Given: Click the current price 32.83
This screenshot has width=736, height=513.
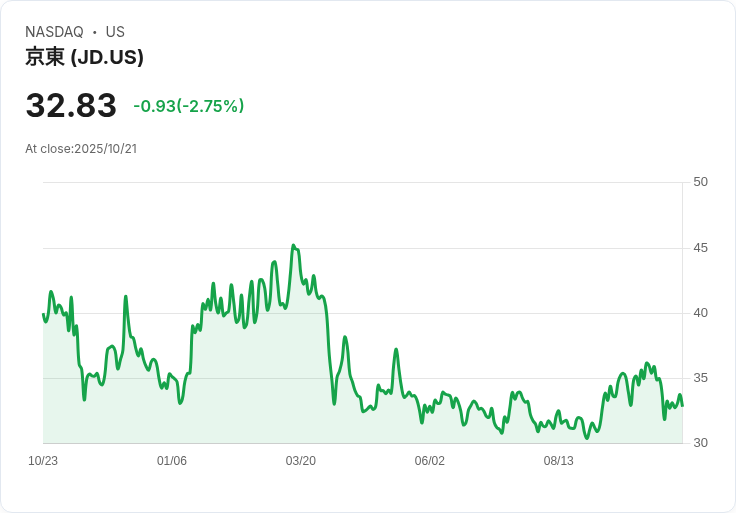Looking at the screenshot, I should (x=71, y=106).
